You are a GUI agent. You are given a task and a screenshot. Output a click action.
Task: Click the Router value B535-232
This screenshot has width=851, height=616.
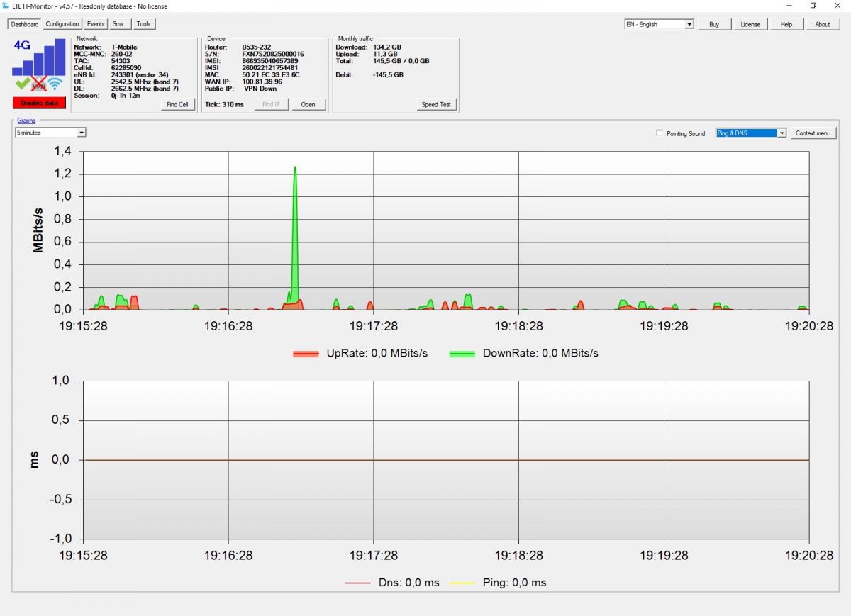click(x=256, y=47)
